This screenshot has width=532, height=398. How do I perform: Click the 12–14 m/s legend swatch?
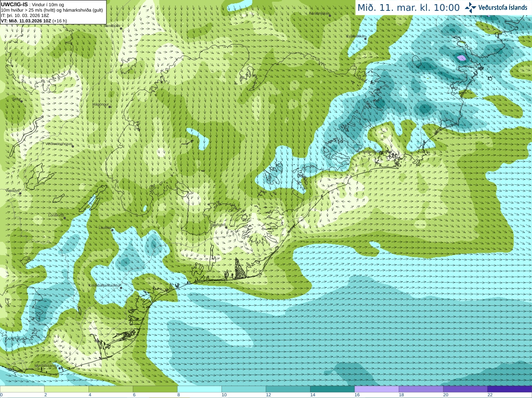288,389
